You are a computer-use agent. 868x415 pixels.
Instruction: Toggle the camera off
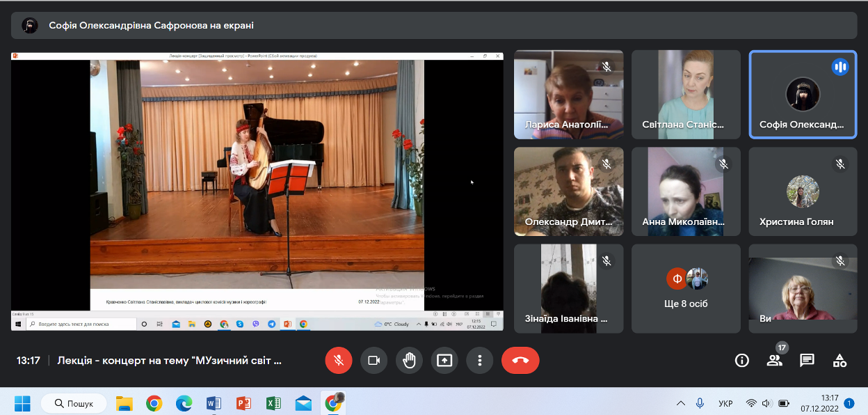pyautogui.click(x=373, y=360)
